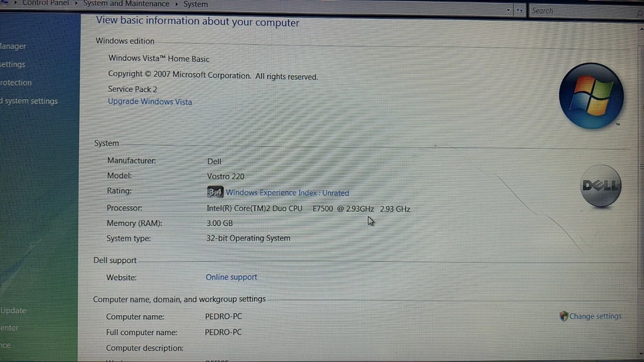Click the Copyright © 2007 Microsoft Corporation line
This screenshot has width=644, height=362.
pos(213,75)
